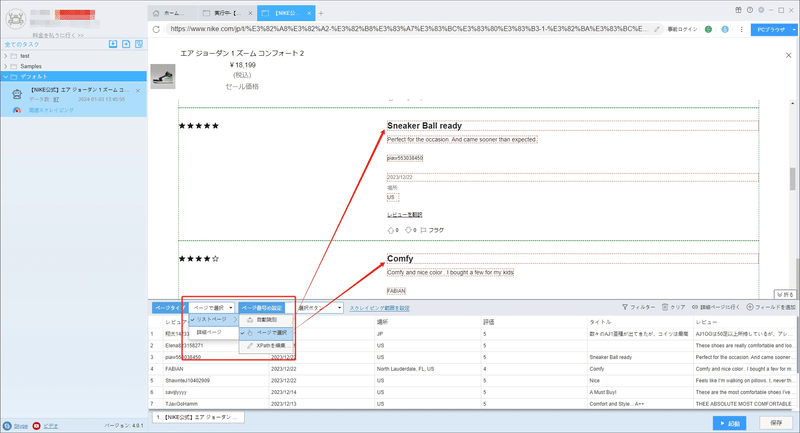The height and width of the screenshot is (433, 800).
Task: Click the green circular icon beside 事前ログイン
Action: point(708,29)
